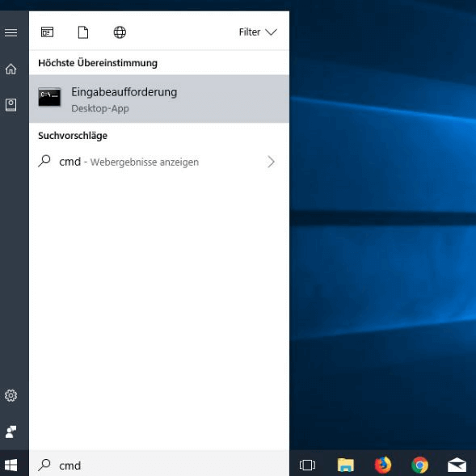Expand the Filter dropdown
The height and width of the screenshot is (476, 476).
(258, 32)
